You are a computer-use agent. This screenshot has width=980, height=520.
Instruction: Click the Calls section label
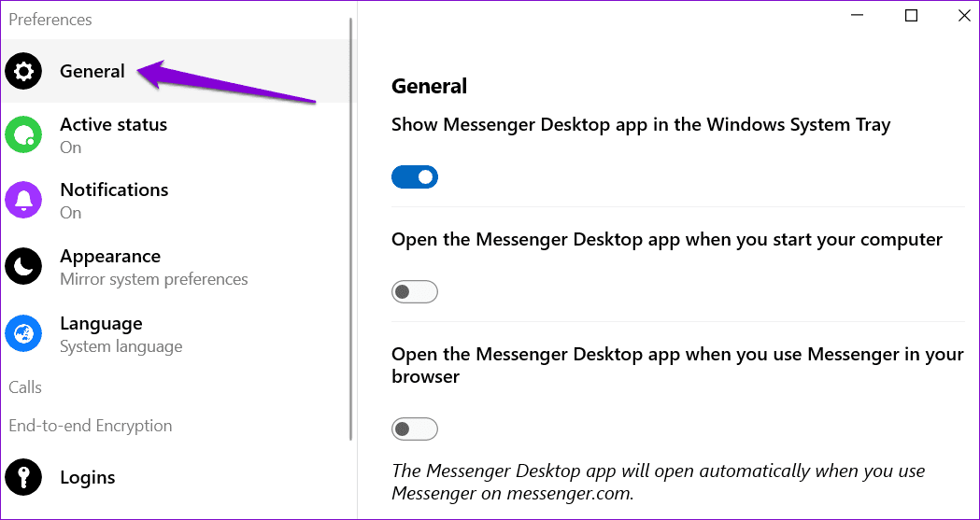point(25,387)
